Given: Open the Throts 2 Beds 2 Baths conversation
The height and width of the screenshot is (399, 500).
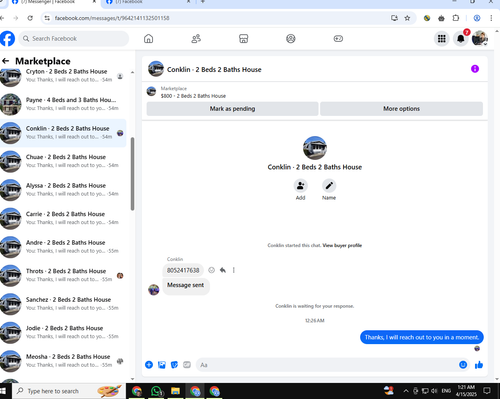Looking at the screenshot, I should (63, 275).
